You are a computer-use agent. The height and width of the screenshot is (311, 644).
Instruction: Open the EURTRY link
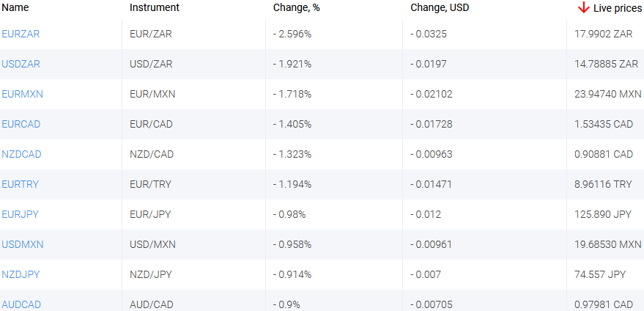21,184
